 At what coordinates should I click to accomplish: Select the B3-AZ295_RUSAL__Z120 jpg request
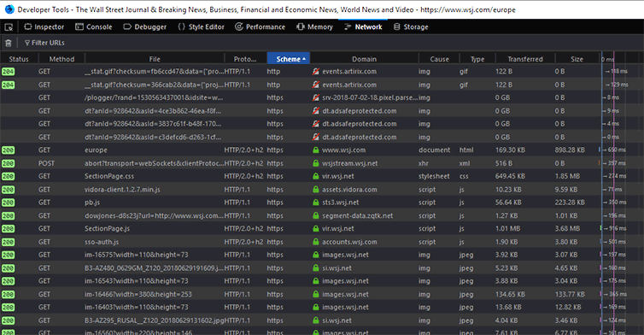[322, 320]
